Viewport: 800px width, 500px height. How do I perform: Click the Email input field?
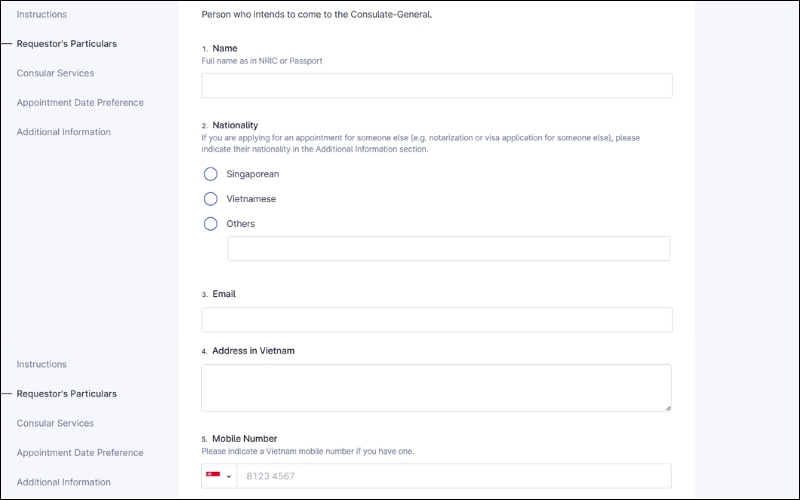click(x=437, y=319)
